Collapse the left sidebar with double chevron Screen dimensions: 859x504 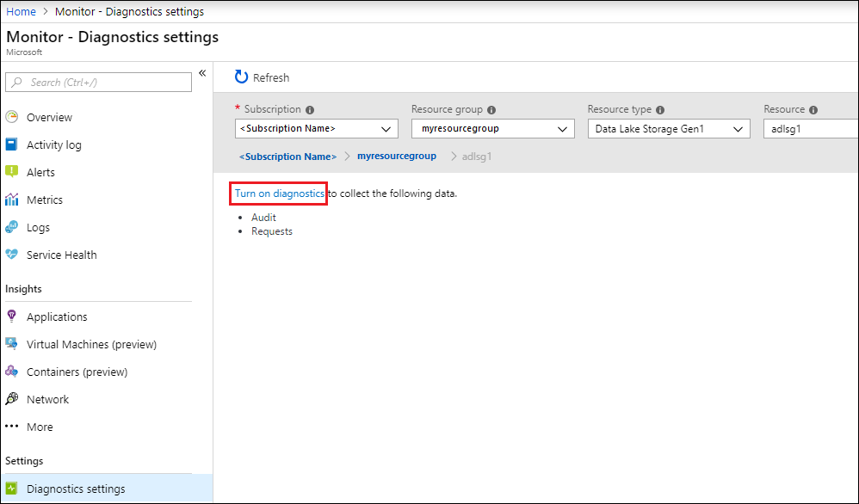pos(202,73)
